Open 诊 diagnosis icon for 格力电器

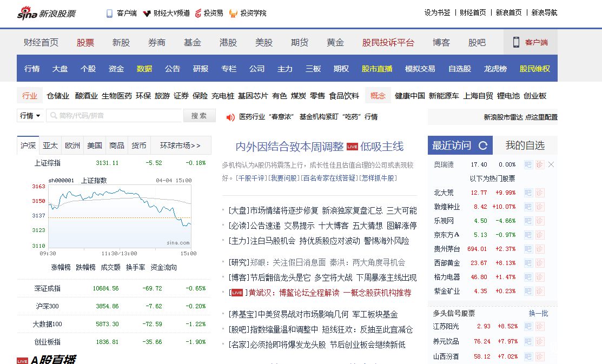coord(539,277)
